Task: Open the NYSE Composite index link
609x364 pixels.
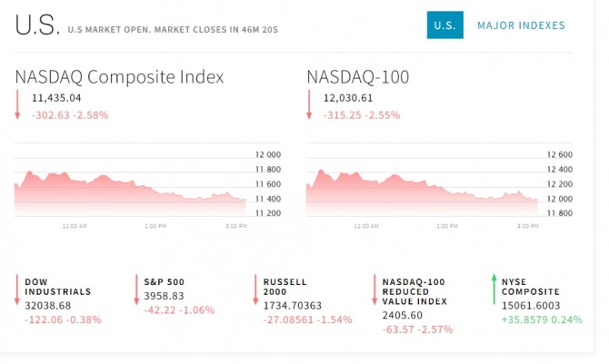Action: point(533,287)
